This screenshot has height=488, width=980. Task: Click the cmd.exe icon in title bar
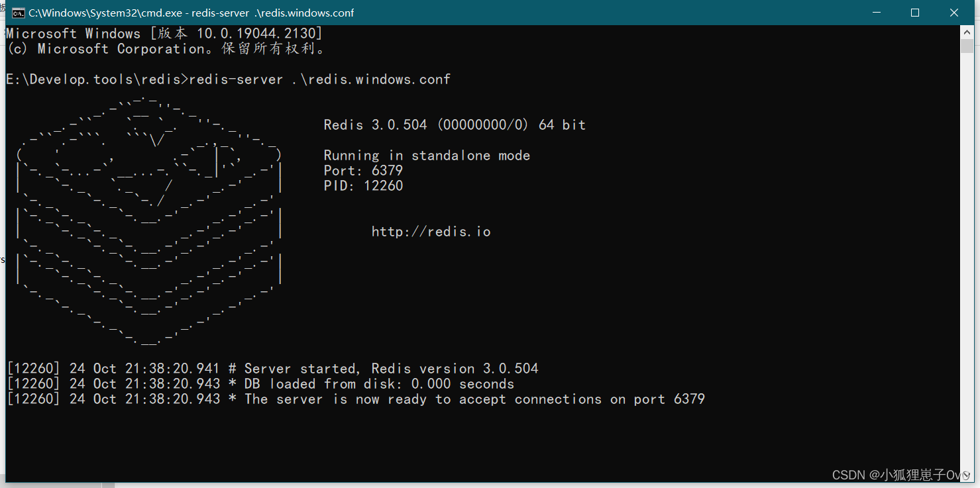pyautogui.click(x=19, y=13)
